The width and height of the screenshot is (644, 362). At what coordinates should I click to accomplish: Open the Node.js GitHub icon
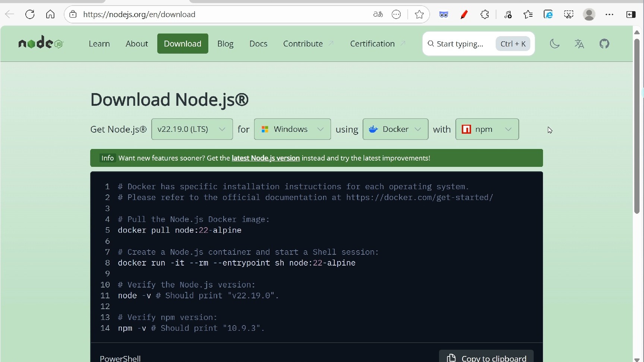pyautogui.click(x=604, y=44)
